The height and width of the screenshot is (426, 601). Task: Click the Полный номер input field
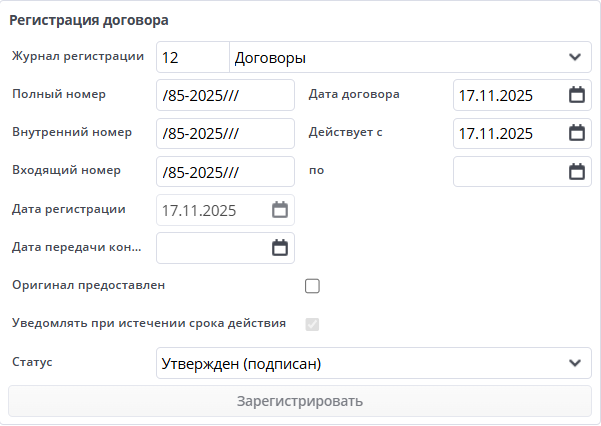(225, 96)
